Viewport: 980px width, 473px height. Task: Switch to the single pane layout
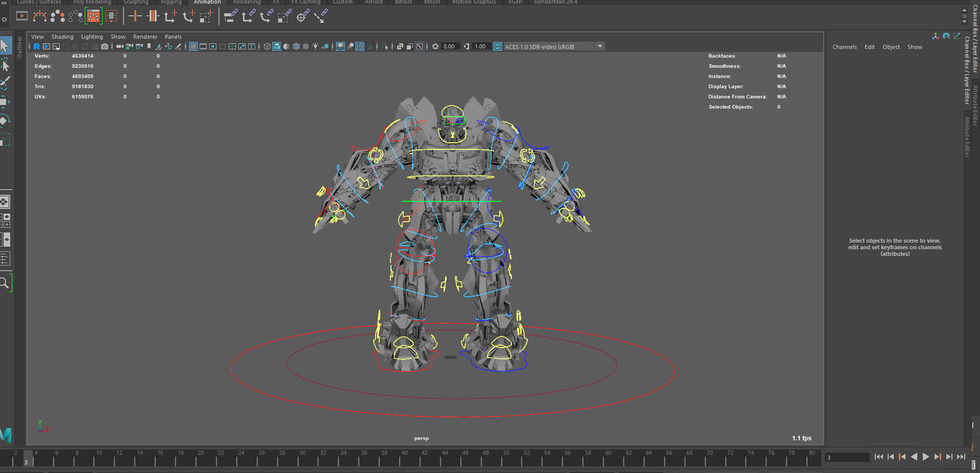coord(4,201)
